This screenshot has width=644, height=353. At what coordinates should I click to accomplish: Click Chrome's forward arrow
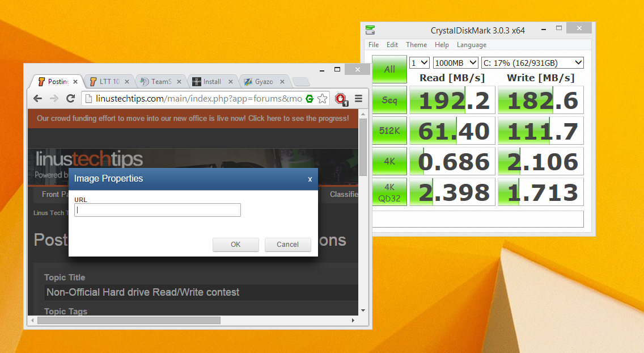54,99
